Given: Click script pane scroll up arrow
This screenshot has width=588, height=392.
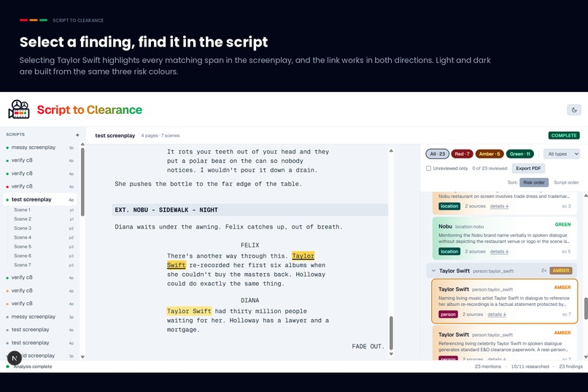Looking at the screenshot, I should click(x=391, y=151).
